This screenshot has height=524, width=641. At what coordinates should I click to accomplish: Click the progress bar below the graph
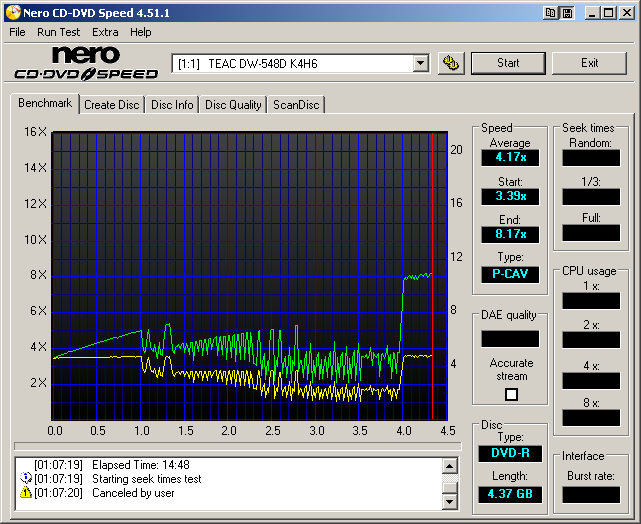pos(238,446)
